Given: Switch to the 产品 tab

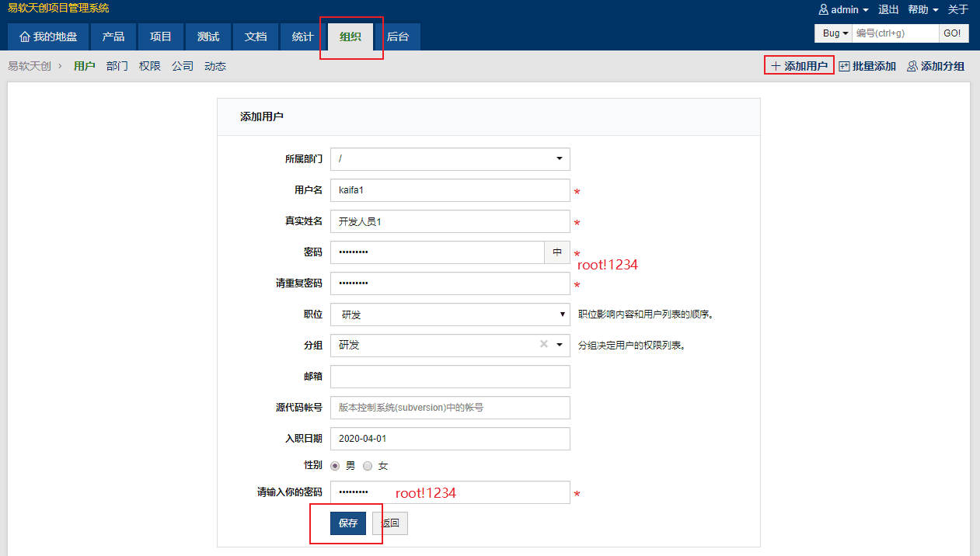Looking at the screenshot, I should tap(113, 36).
